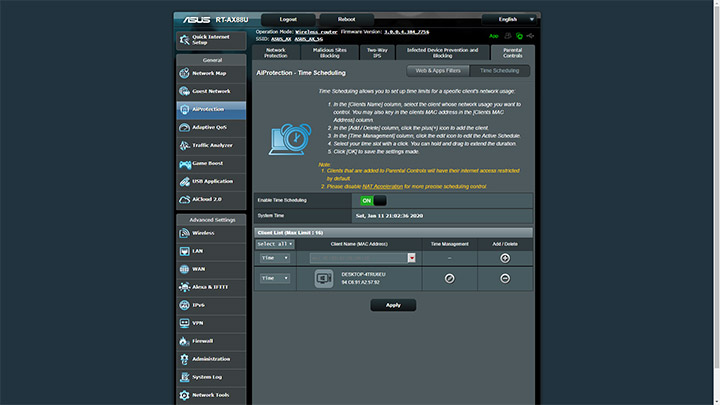This screenshot has width=720, height=405.
Task: Click the Network Map globe icon
Action: [x=184, y=73]
